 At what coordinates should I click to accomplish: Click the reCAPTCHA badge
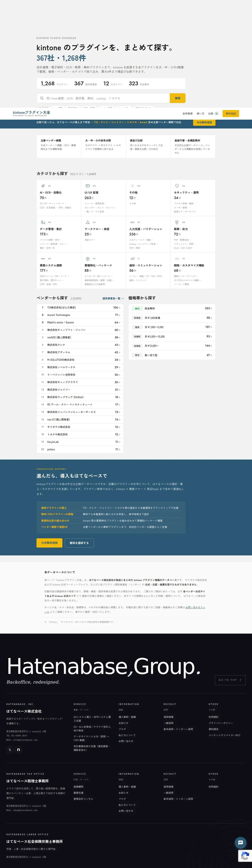pos(245,856)
